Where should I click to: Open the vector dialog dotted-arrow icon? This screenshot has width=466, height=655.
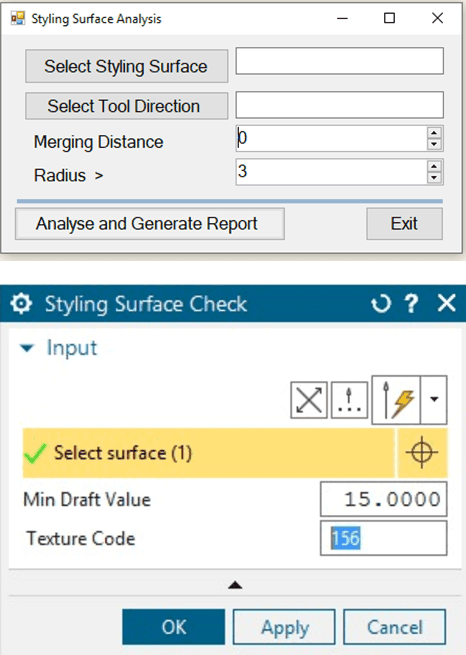tap(349, 400)
